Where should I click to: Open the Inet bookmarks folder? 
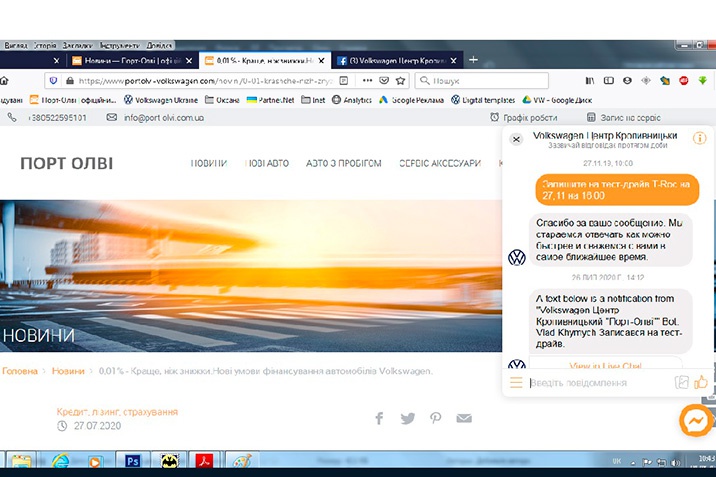click(x=313, y=100)
